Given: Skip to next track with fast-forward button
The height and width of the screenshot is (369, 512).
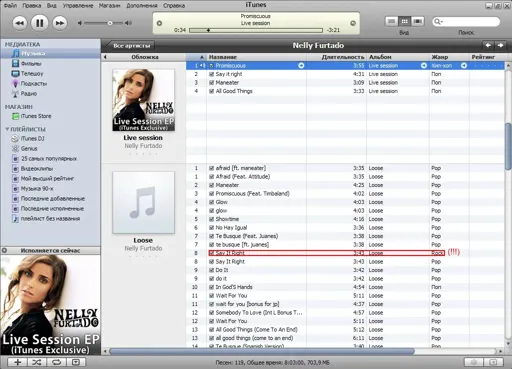Looking at the screenshot, I should click(60, 23).
